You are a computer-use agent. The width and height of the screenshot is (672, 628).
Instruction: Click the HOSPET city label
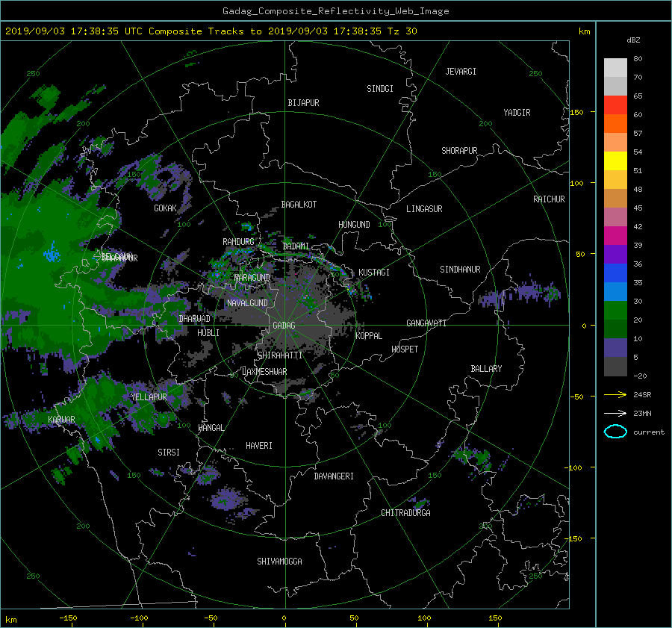[x=405, y=349]
